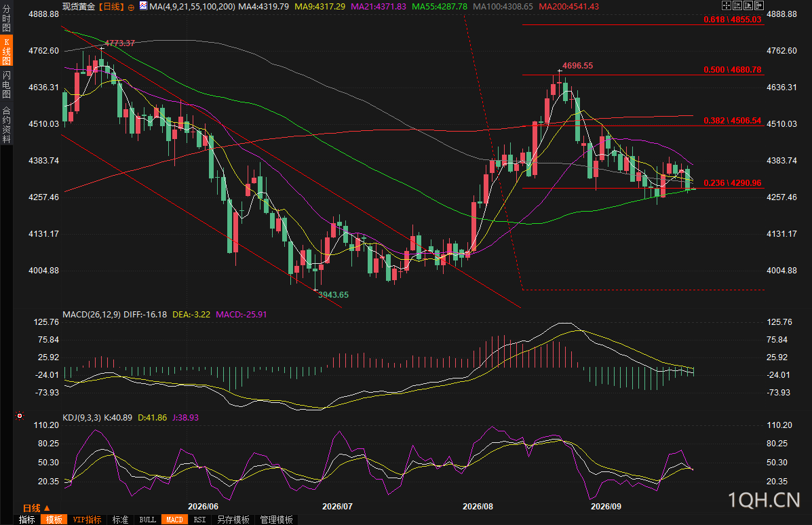
Task: Click the red dot icon beside KDJ panel
Action: (x=20, y=416)
